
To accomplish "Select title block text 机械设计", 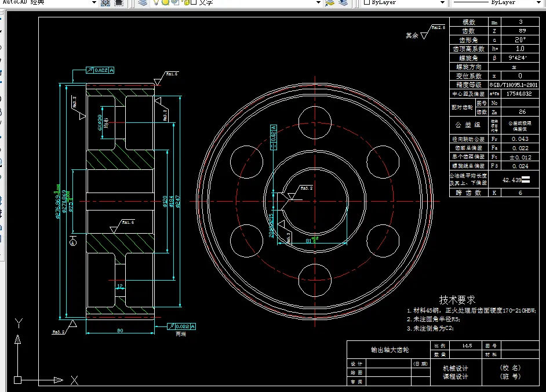I will [x=456, y=368].
